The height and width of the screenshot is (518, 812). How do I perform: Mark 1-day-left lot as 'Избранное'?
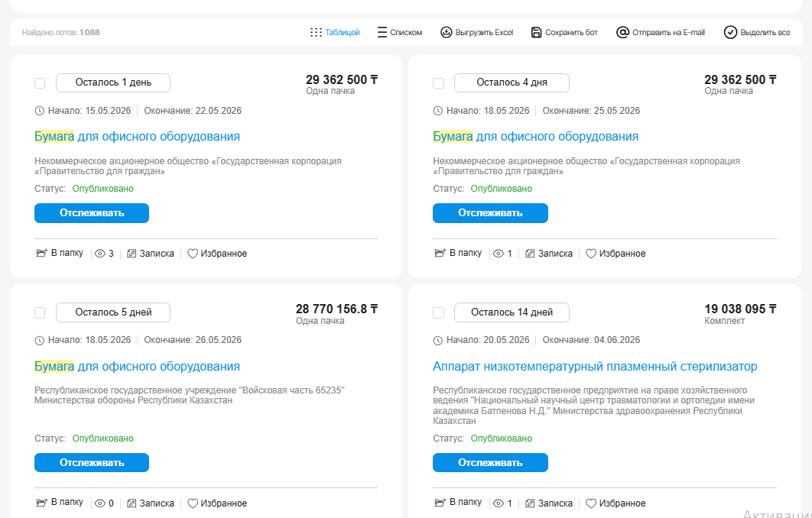click(x=217, y=254)
